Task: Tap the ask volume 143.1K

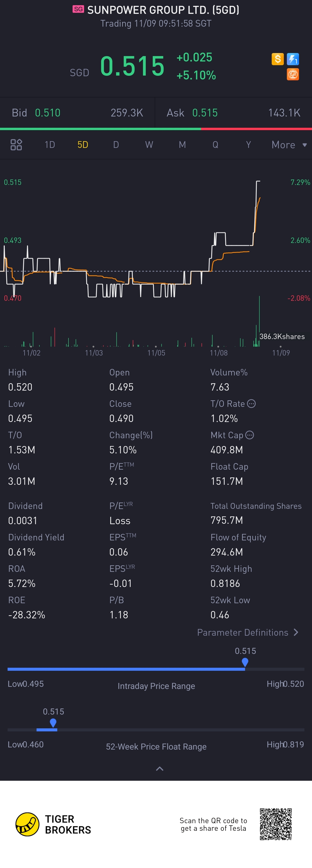Action: (284, 113)
